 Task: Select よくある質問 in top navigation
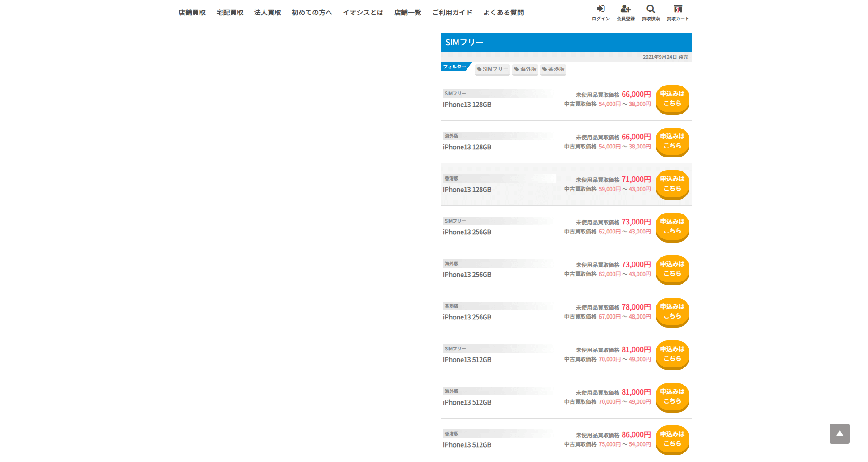pyautogui.click(x=503, y=13)
